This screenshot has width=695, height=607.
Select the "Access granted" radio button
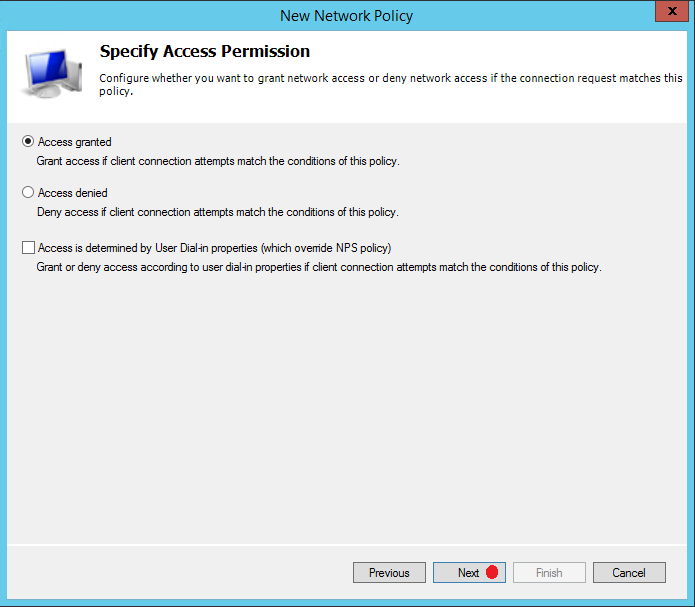click(x=28, y=141)
